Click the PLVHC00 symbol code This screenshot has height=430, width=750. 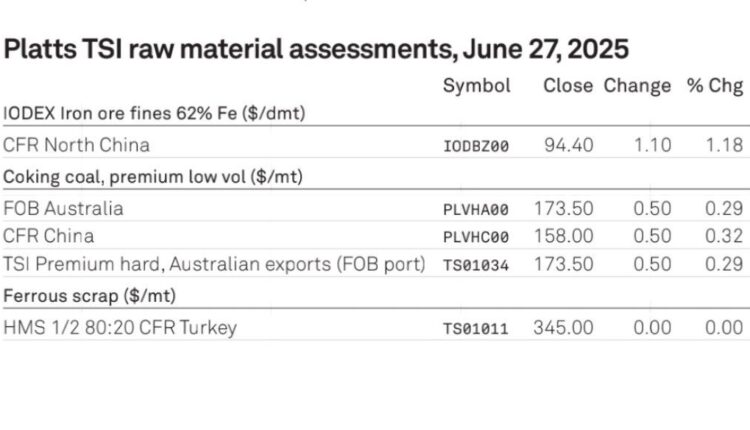tap(476, 237)
